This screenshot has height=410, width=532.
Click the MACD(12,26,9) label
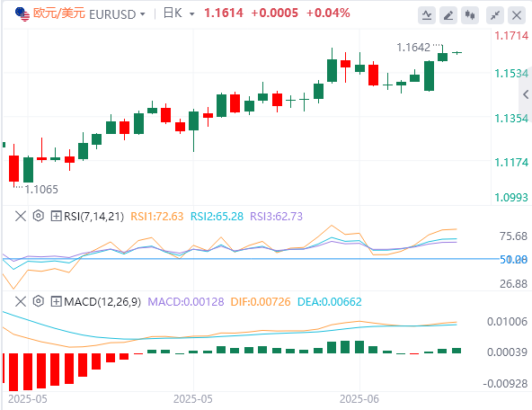tap(102, 302)
